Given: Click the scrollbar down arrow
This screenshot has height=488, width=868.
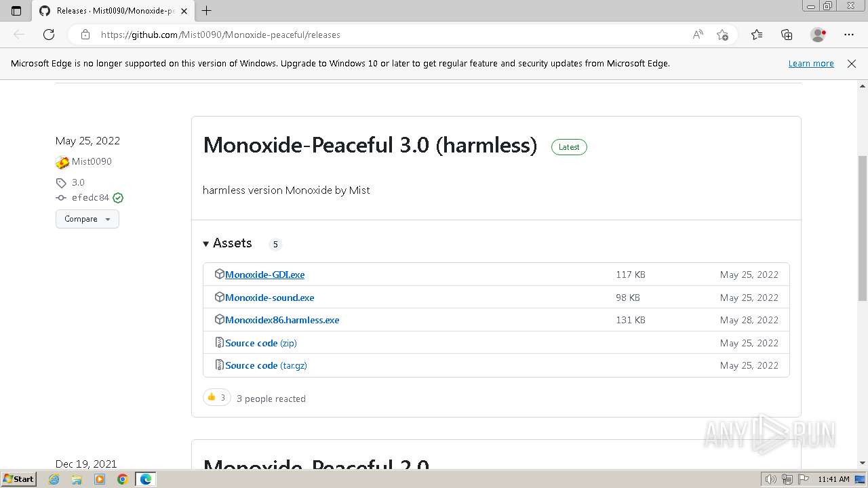Looking at the screenshot, I should coord(863,463).
